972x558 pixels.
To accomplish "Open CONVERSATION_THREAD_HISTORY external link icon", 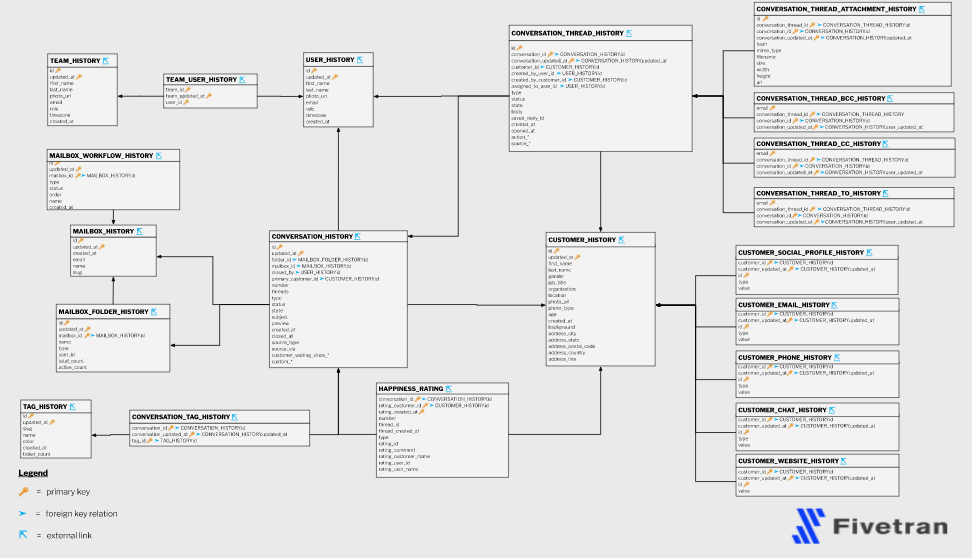I will 632,33.
